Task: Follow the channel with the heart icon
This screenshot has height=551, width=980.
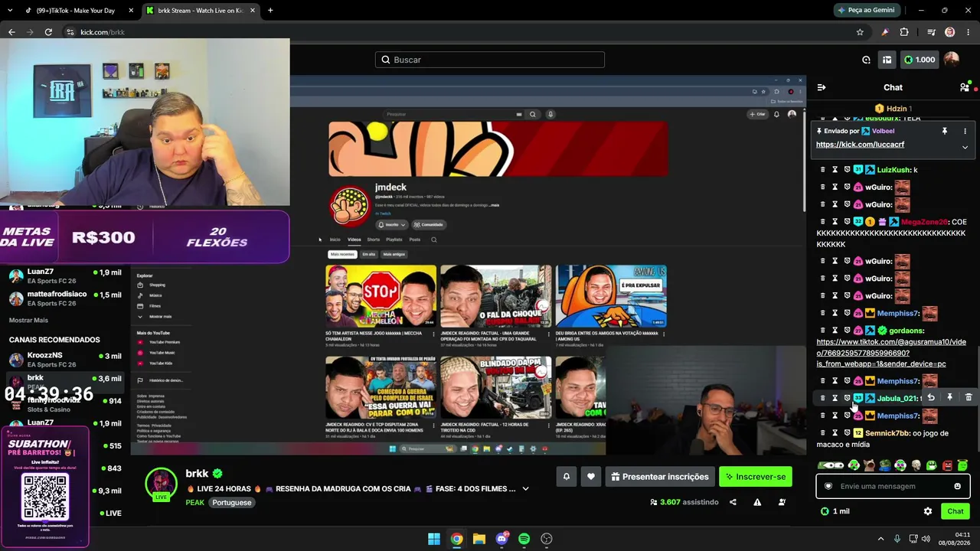Action: [591, 477]
